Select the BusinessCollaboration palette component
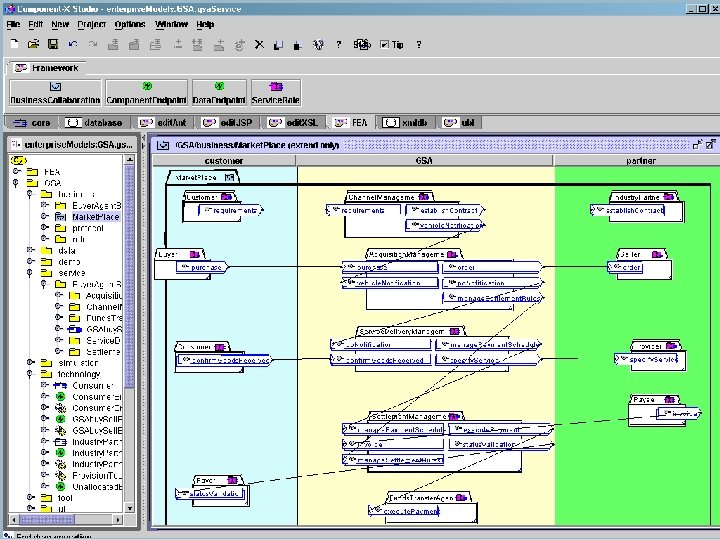This screenshot has height=540, width=720. click(55, 93)
